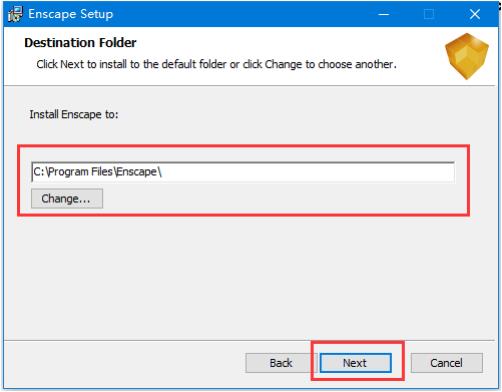
Task: Click the gold Enscape cube logo
Action: click(x=467, y=56)
